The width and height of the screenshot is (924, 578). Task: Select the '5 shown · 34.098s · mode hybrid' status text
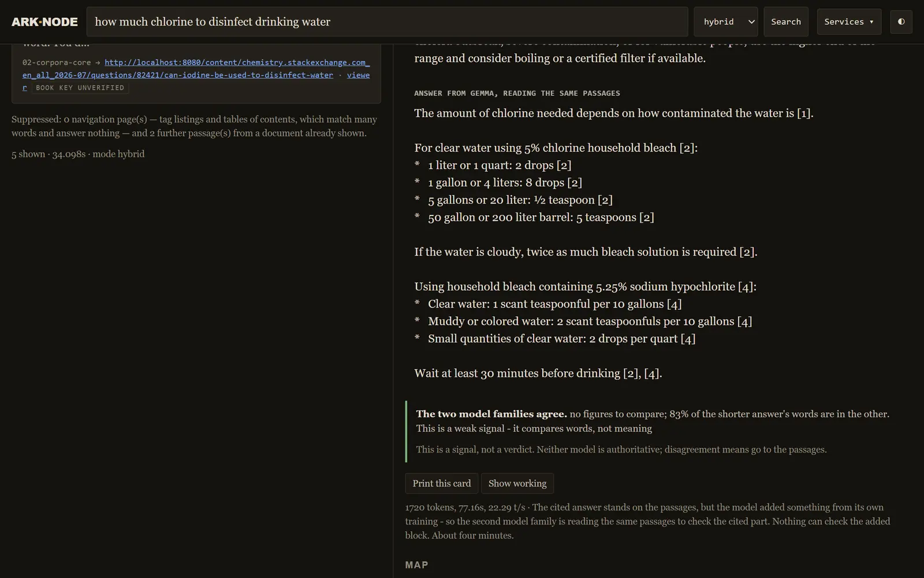pyautogui.click(x=78, y=154)
